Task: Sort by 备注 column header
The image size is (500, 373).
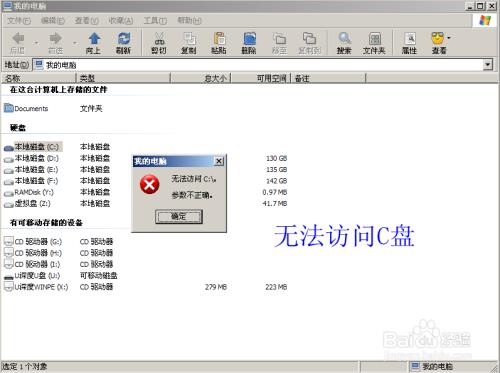Action: click(328, 78)
